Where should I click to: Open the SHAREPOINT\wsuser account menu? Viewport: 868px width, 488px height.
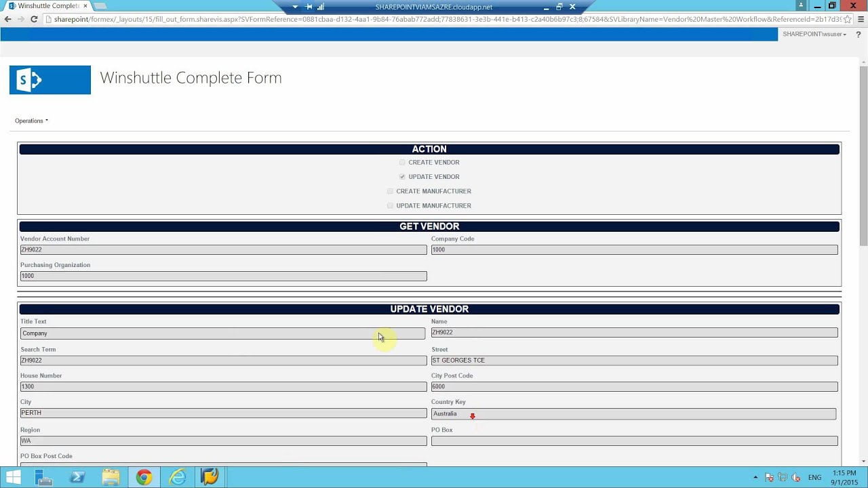814,34
